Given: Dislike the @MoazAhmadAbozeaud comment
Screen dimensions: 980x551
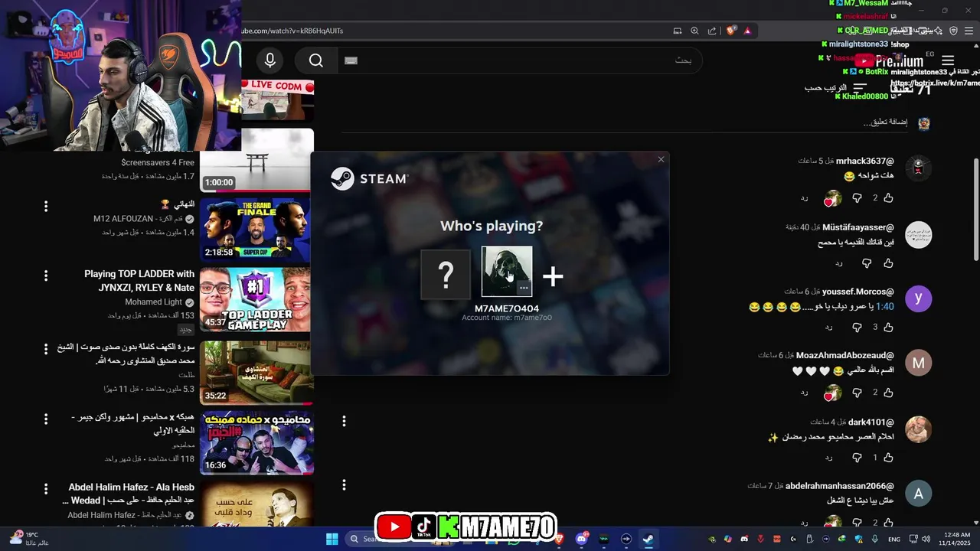Looking at the screenshot, I should (x=857, y=393).
